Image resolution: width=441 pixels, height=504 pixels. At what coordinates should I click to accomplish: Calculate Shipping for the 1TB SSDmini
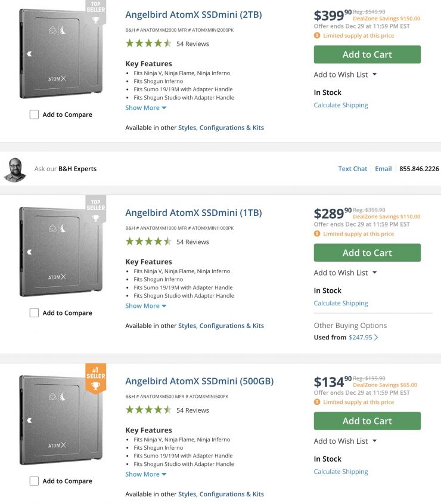[341, 303]
